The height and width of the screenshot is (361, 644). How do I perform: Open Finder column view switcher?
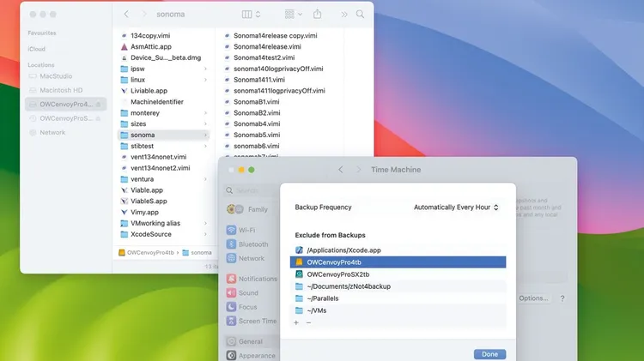pos(251,15)
